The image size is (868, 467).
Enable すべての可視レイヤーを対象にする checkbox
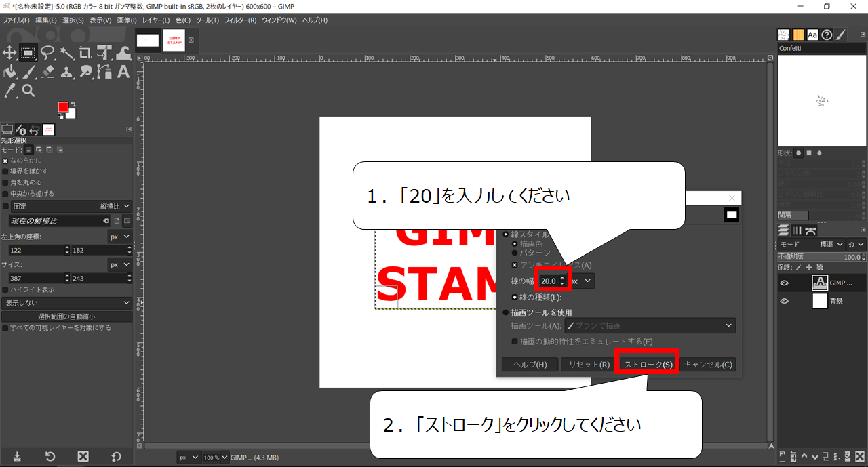pos(5,328)
